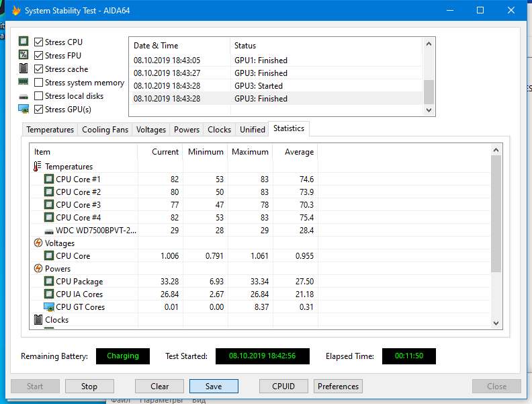Click the Maximum column header
This screenshot has width=532, height=404.
click(251, 152)
